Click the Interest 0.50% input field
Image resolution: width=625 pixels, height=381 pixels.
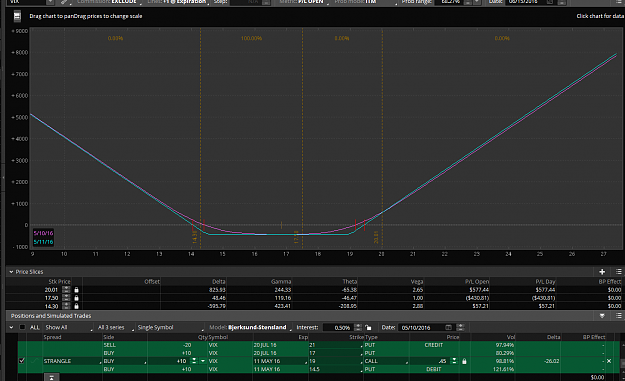(x=337, y=328)
